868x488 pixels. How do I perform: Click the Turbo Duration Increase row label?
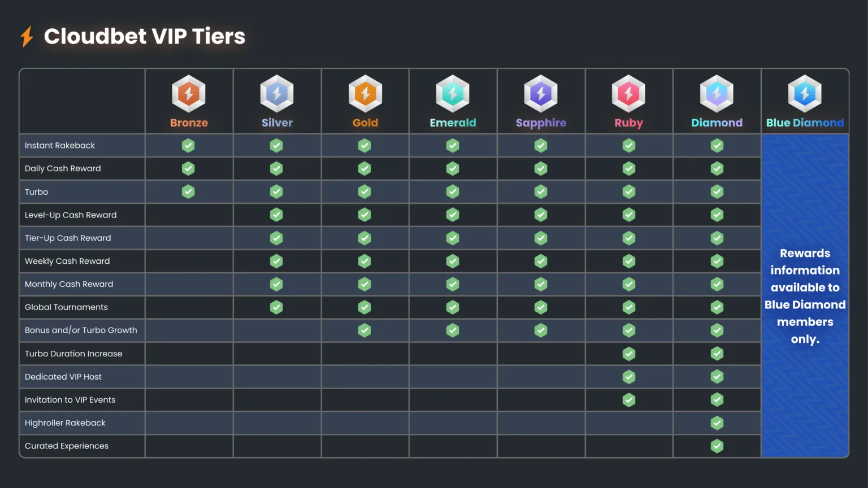coord(73,354)
